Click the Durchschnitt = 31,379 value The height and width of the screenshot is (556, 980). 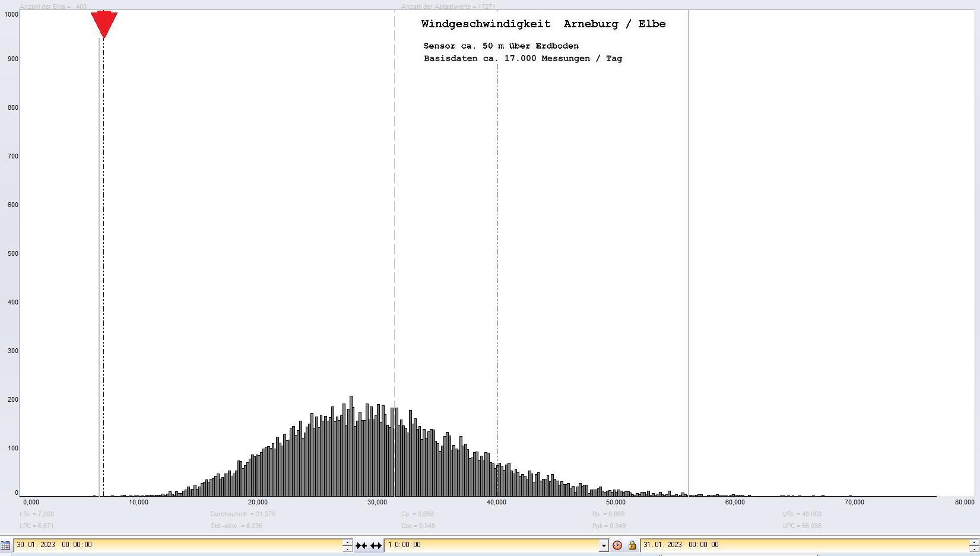coord(243,514)
